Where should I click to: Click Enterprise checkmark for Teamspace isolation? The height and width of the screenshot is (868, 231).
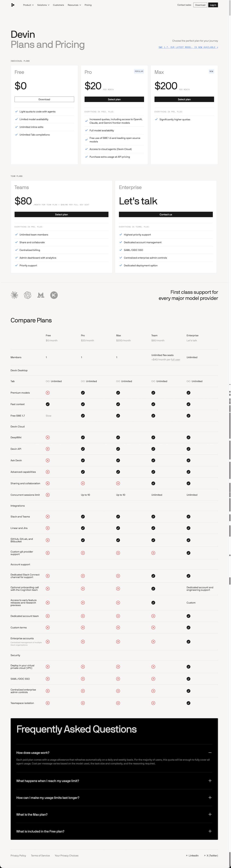pyautogui.click(x=188, y=703)
